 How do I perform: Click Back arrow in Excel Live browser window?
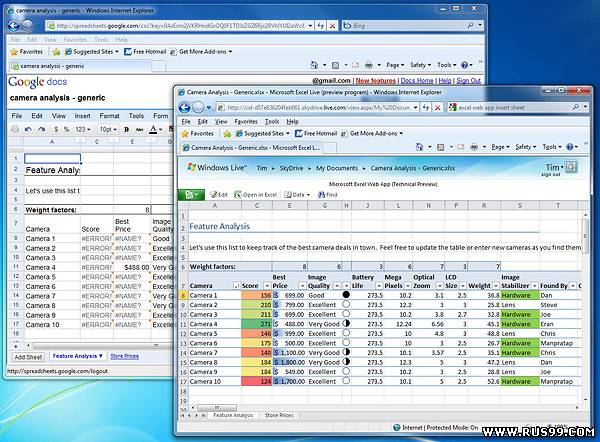click(184, 108)
